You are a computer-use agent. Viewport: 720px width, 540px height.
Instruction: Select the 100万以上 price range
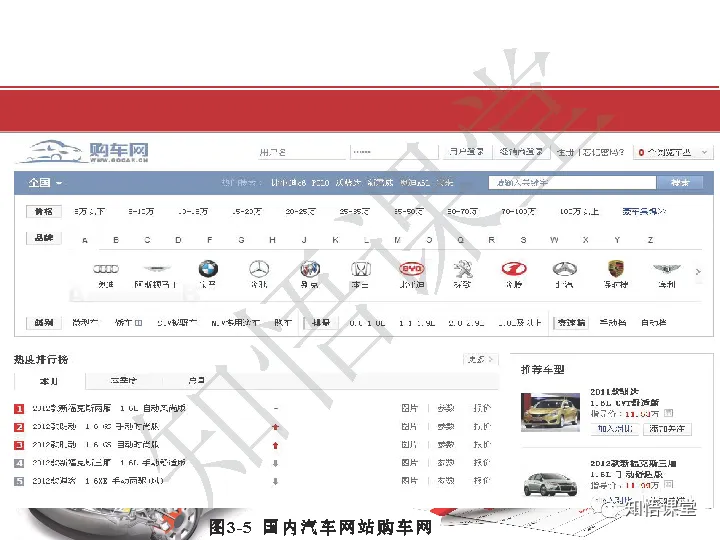point(579,211)
